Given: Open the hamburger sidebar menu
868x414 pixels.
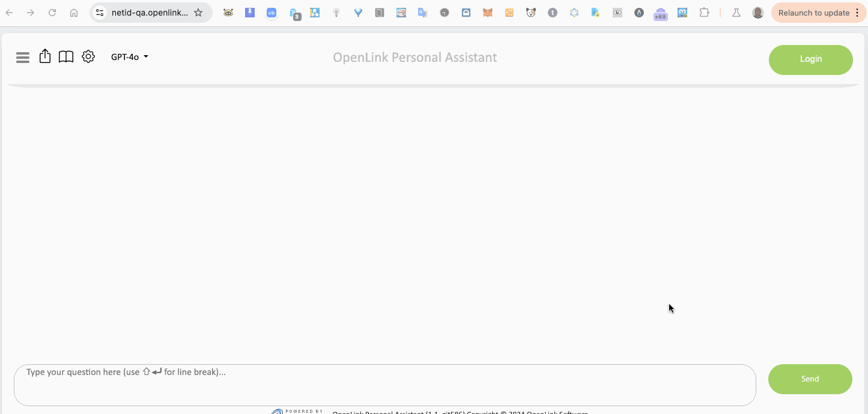Looking at the screenshot, I should click(x=23, y=58).
